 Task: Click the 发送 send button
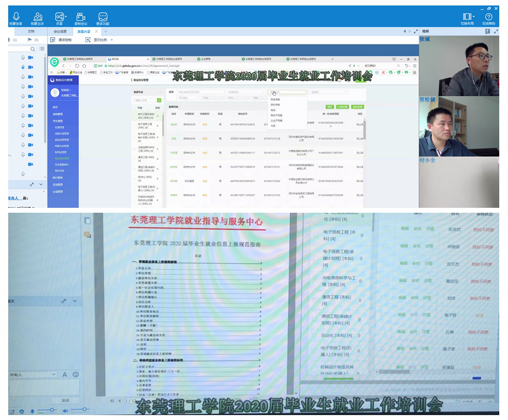tap(66, 400)
